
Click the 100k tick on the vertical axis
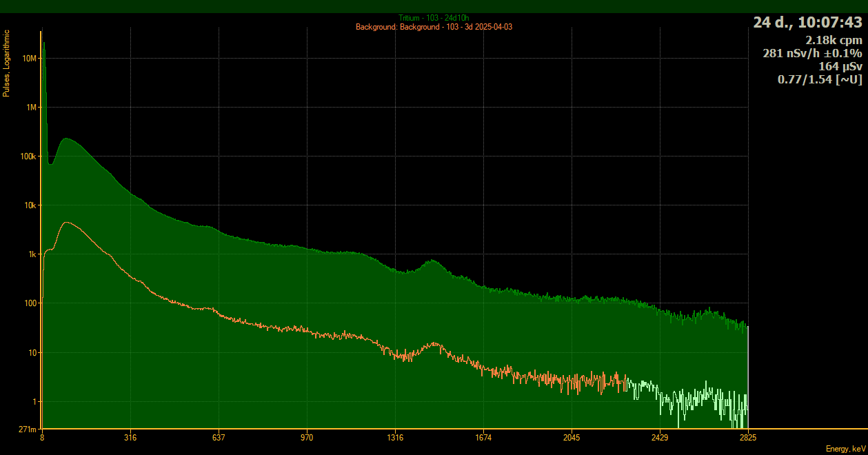[28, 156]
